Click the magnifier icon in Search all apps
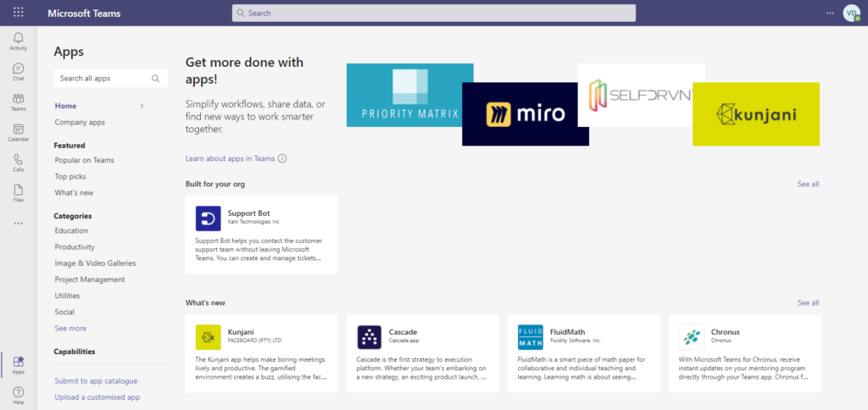The width and height of the screenshot is (868, 410). click(x=156, y=79)
